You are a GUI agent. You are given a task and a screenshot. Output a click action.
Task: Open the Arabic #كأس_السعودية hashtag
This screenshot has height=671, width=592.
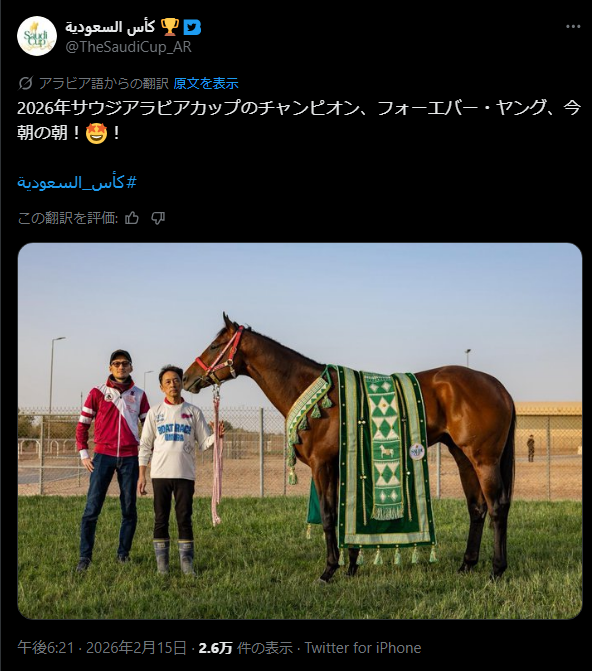pos(77,183)
